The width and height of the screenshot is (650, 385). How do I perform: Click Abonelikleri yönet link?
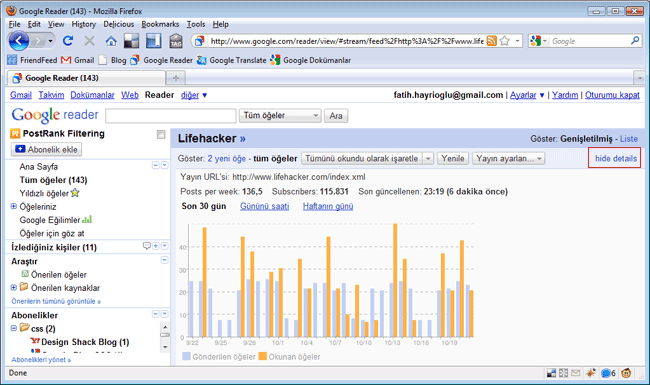(x=41, y=360)
